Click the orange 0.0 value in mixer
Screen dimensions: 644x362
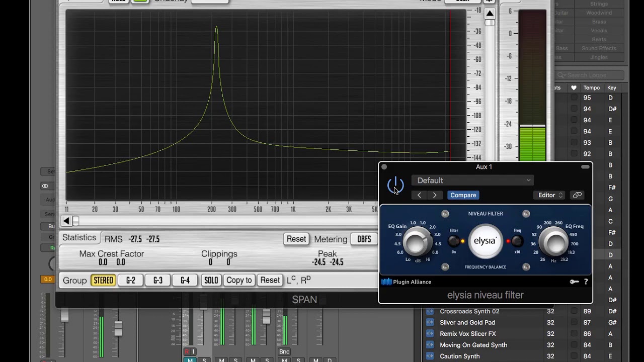[x=48, y=279]
